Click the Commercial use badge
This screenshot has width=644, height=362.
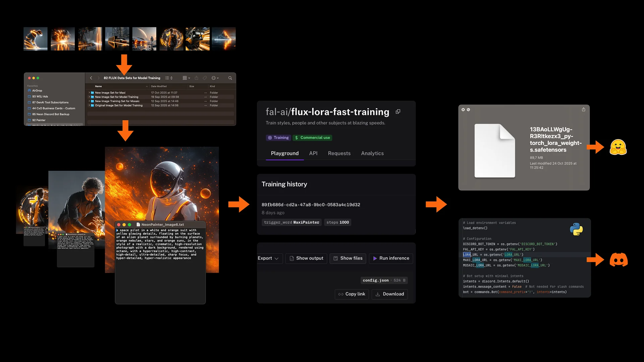[312, 138]
